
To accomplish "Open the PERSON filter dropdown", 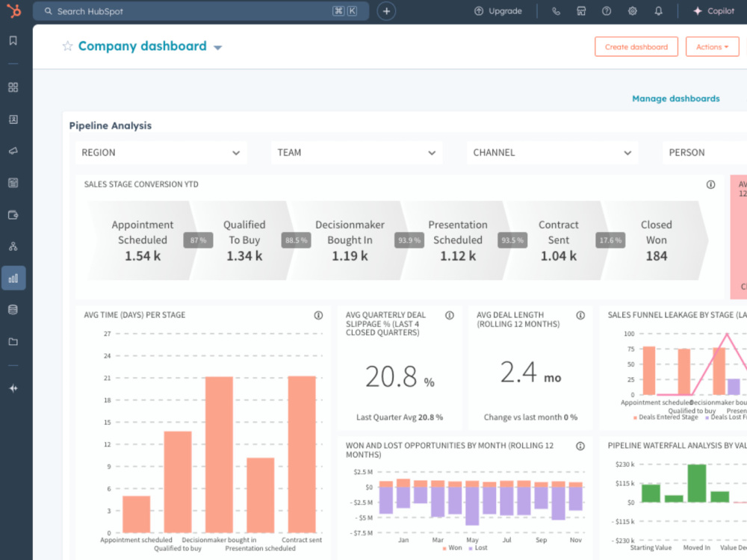I will (x=704, y=153).
